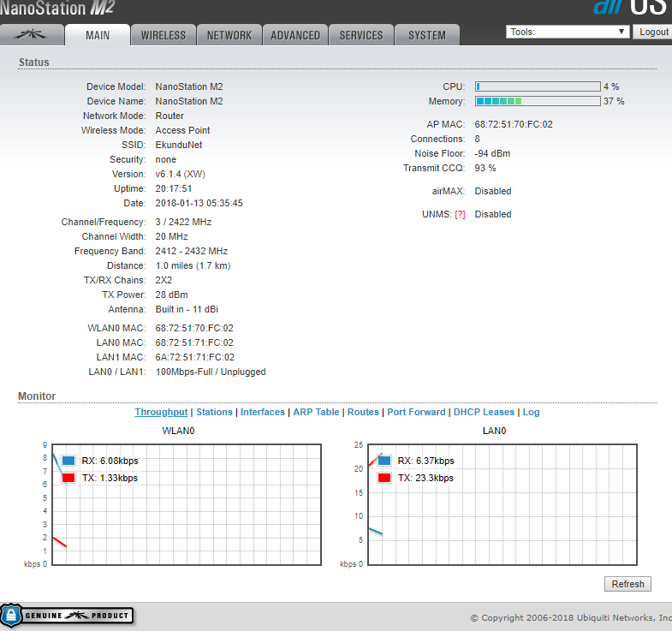Click the LAN0 RX blue legend swatch
The image size is (672, 631).
pos(384,461)
